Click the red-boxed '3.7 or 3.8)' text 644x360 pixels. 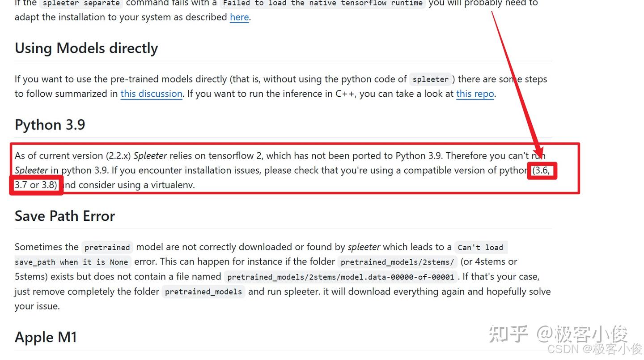pos(36,185)
